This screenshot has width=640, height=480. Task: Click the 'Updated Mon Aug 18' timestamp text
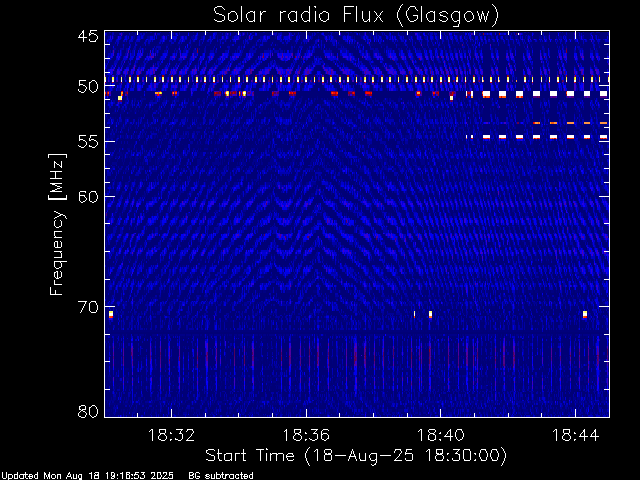(87, 476)
